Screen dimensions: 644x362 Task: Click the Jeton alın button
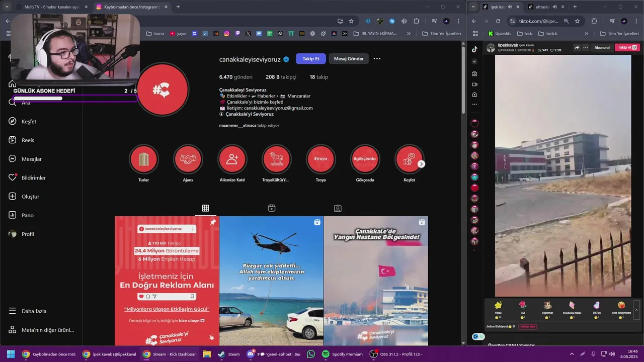528,326
